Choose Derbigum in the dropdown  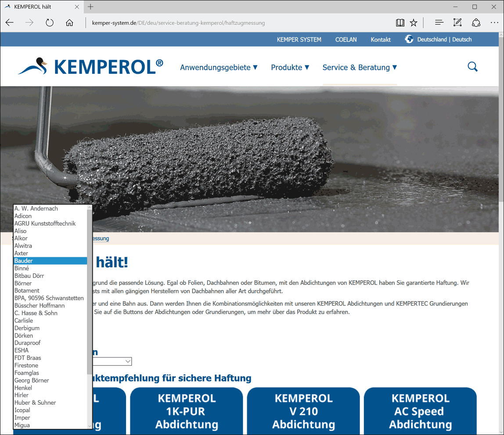pos(50,328)
